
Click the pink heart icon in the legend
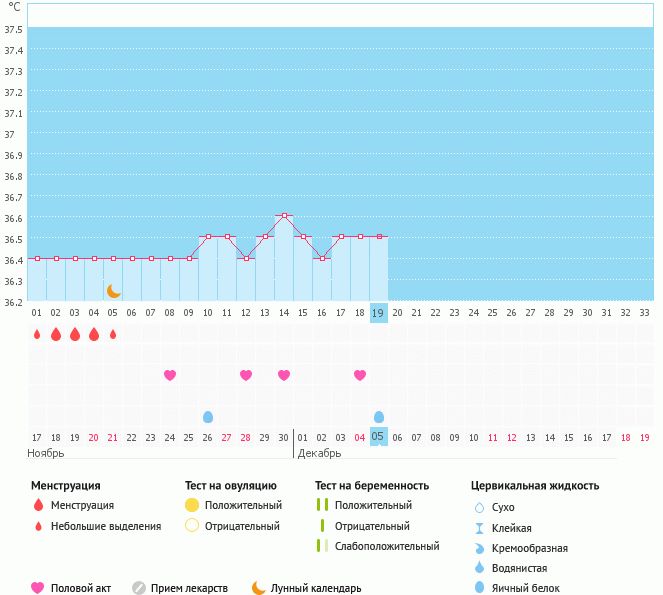click(x=38, y=588)
